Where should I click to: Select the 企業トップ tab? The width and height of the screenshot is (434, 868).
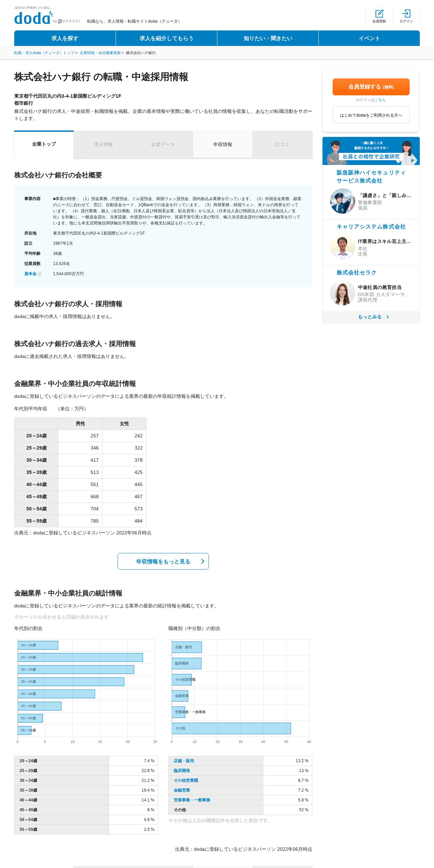coord(44,144)
